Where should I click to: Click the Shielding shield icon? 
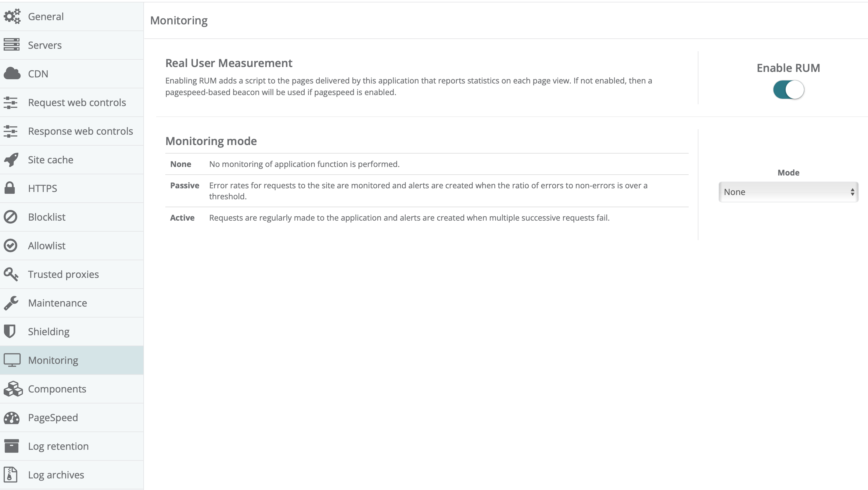[10, 331]
